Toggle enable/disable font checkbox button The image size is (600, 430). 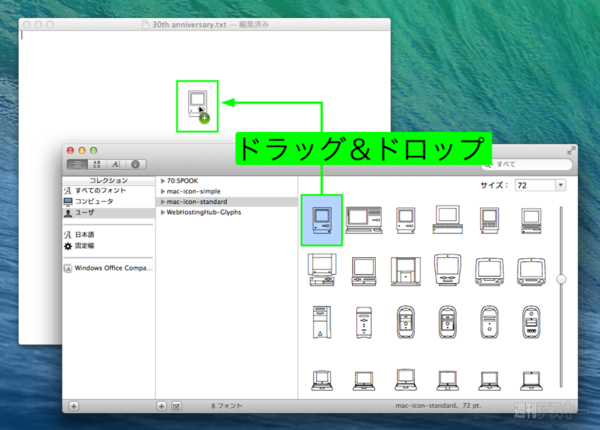(x=176, y=406)
